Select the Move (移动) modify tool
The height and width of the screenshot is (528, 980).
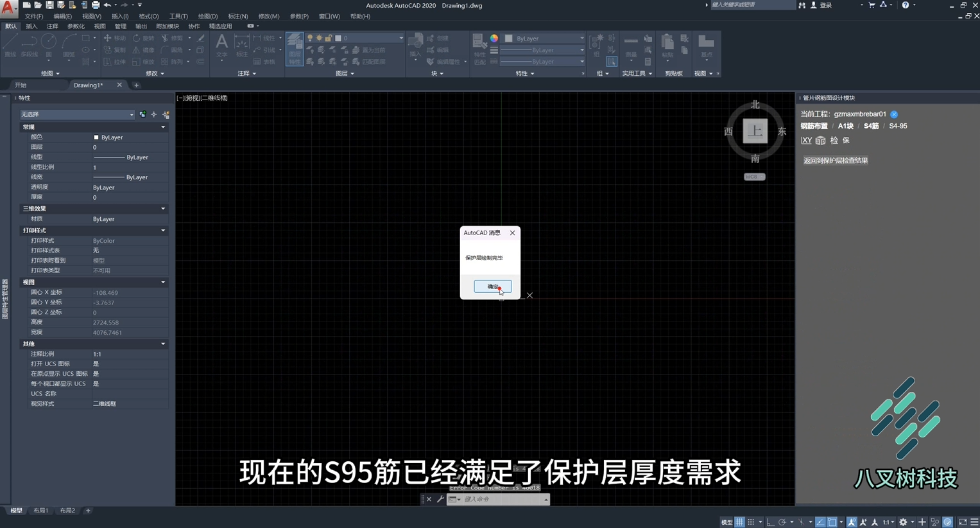click(115, 38)
